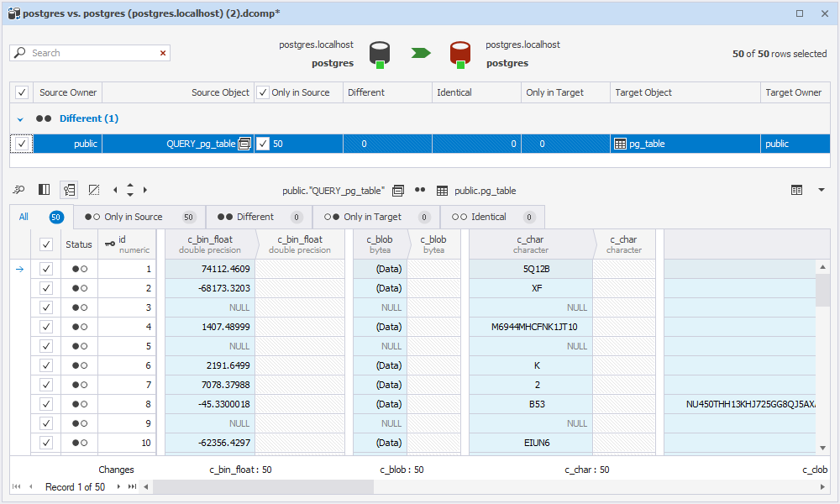Click the Identical column header
This screenshot has width=840, height=504.
click(x=476, y=92)
